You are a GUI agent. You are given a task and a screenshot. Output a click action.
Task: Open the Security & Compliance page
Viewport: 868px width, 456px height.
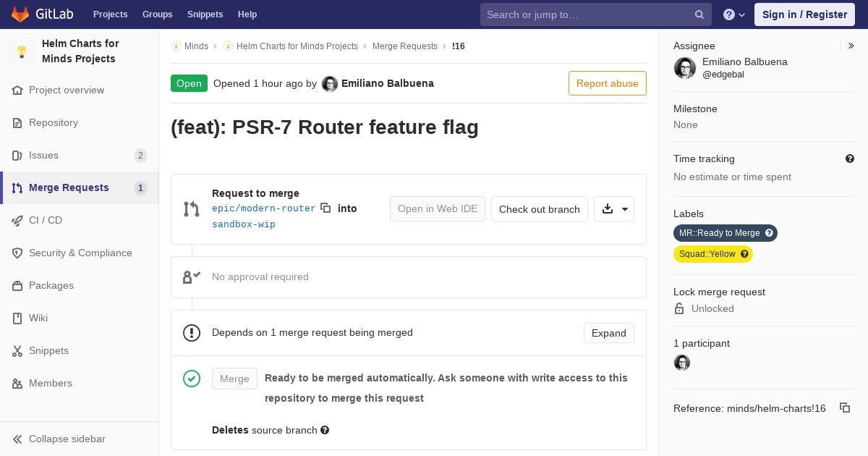[80, 253]
